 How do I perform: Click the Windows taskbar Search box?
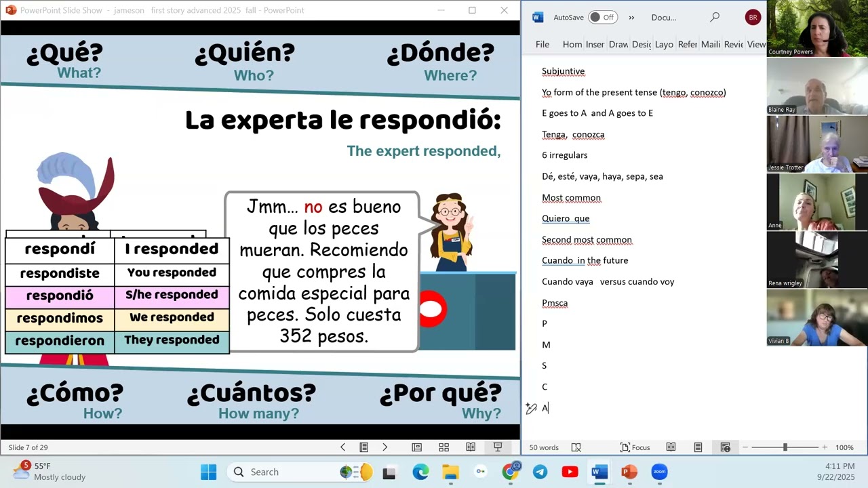point(298,472)
